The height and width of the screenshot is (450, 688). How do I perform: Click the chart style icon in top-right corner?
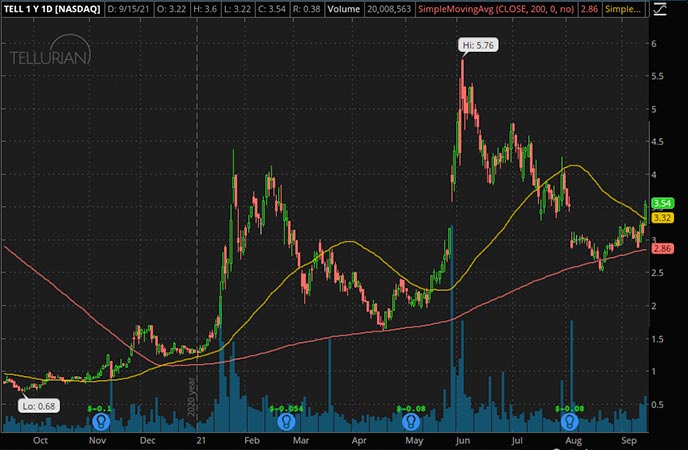point(660,9)
